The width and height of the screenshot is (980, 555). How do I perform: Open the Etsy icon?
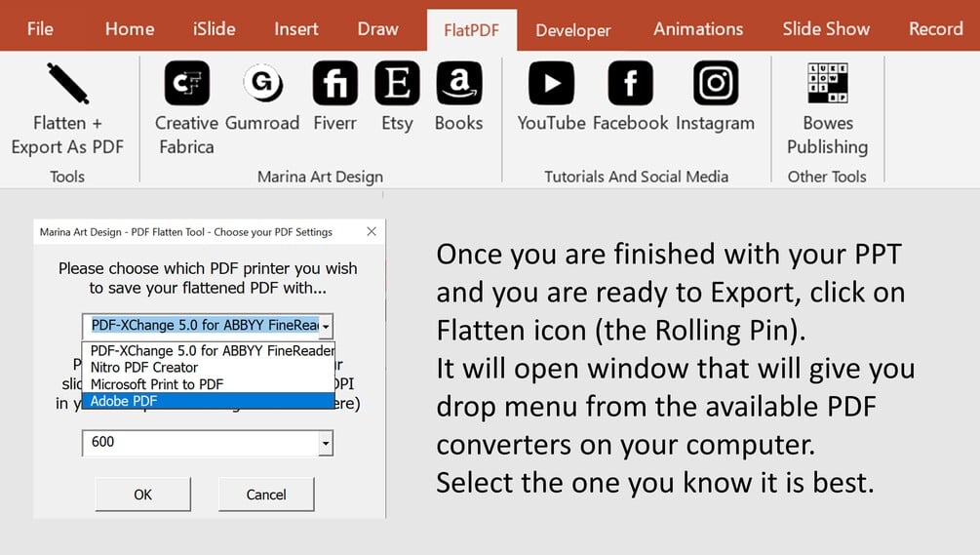coord(398,83)
